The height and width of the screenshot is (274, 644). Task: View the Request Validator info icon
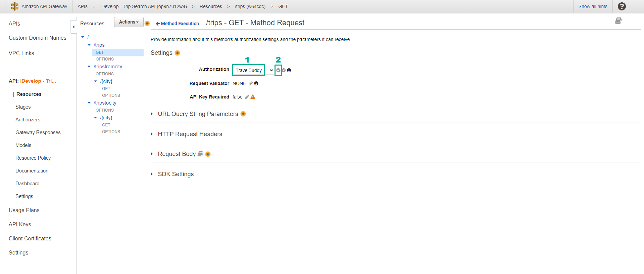point(256,83)
